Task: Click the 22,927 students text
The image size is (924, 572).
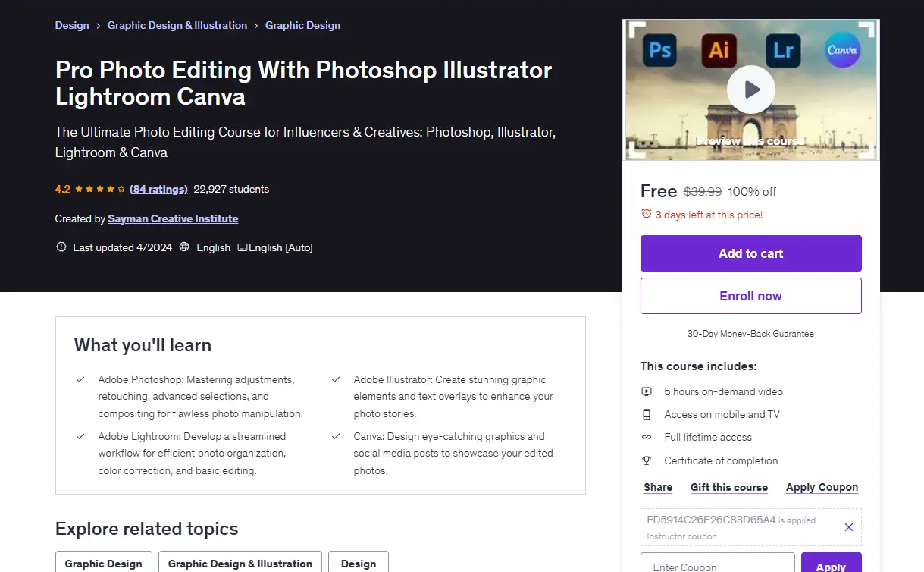Action: [x=231, y=189]
